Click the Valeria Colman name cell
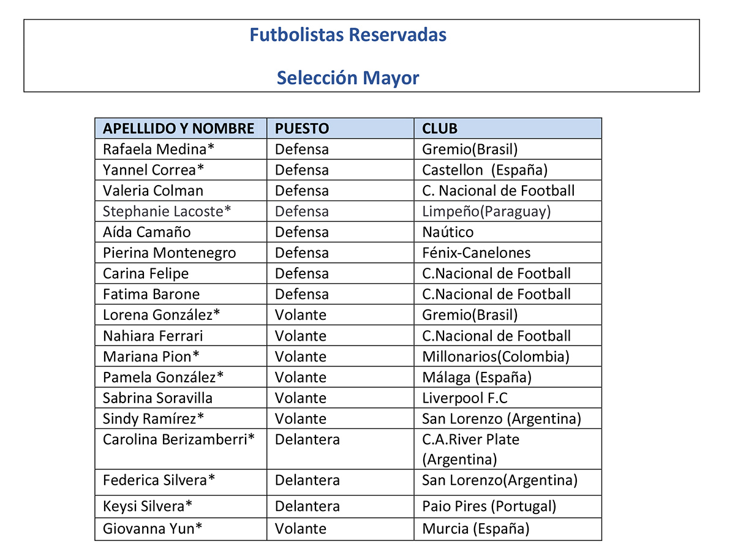The width and height of the screenshot is (735, 560). [181, 191]
